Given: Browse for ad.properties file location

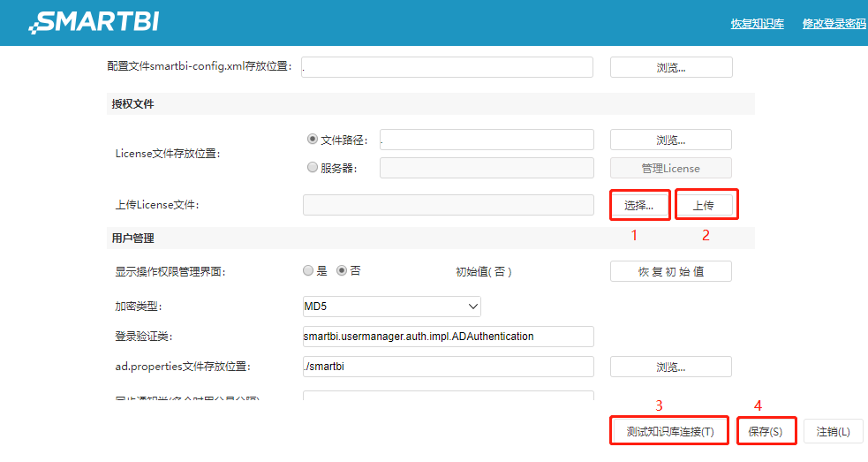Looking at the screenshot, I should [x=671, y=367].
